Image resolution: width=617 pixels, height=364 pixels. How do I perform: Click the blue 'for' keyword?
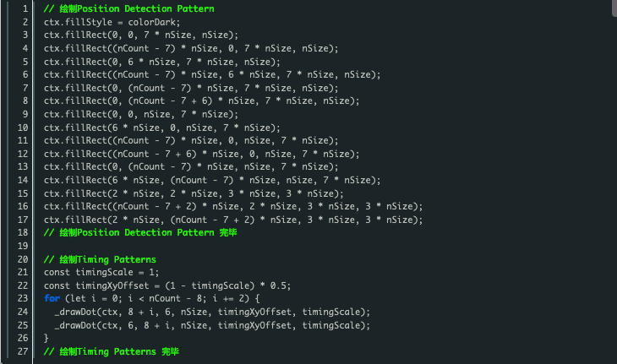(x=52, y=298)
